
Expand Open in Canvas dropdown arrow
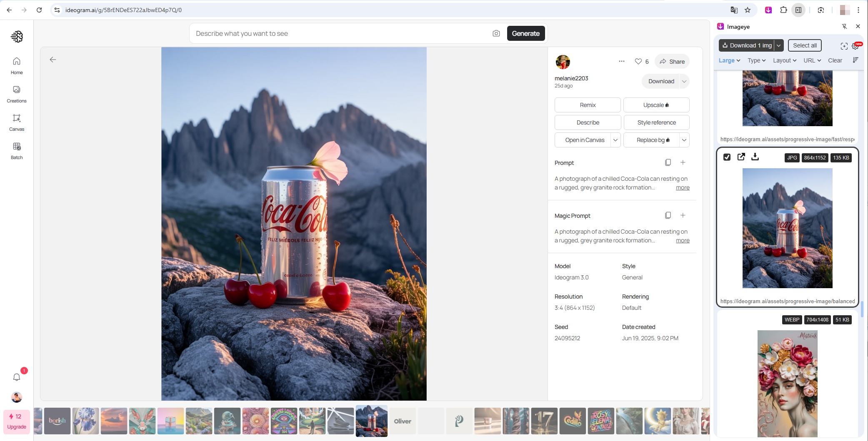click(616, 140)
